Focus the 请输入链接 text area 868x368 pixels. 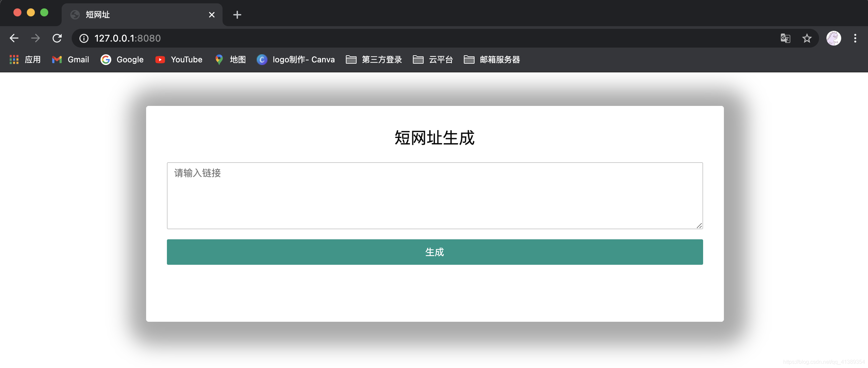(x=435, y=195)
